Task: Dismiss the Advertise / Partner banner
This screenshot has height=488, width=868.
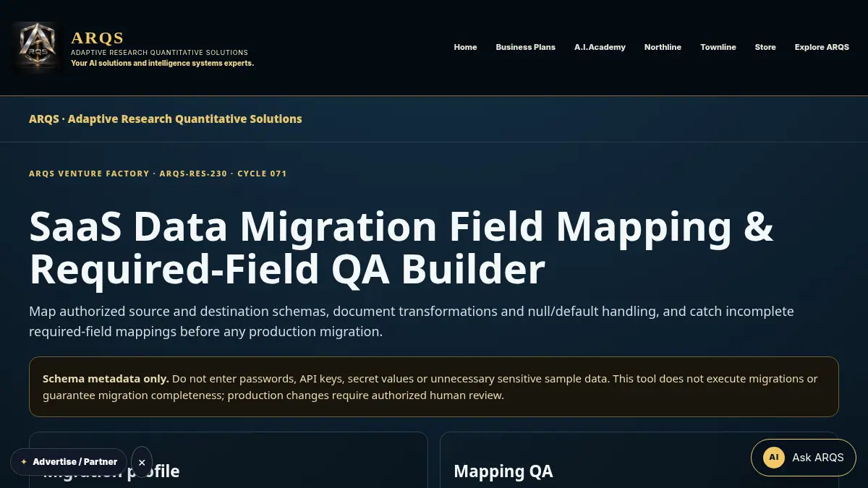Action: [x=142, y=462]
